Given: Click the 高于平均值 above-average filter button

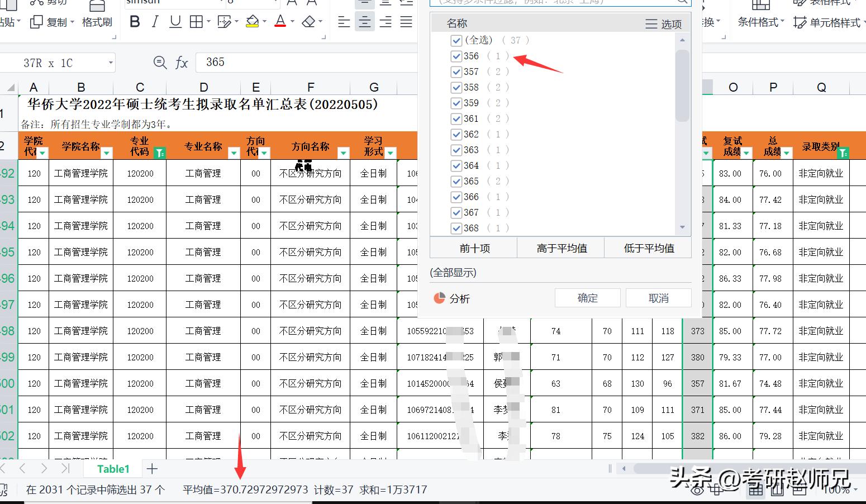Looking at the screenshot, I should pyautogui.click(x=561, y=248).
